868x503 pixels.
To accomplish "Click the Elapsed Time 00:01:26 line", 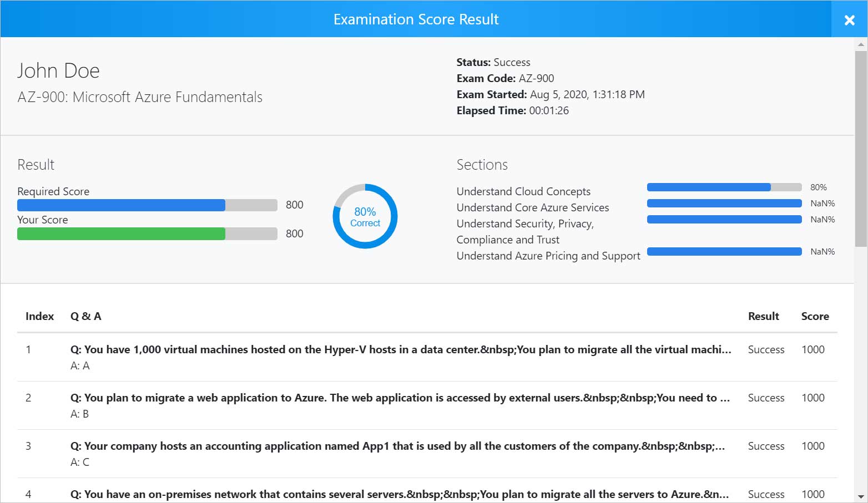I will (x=513, y=110).
